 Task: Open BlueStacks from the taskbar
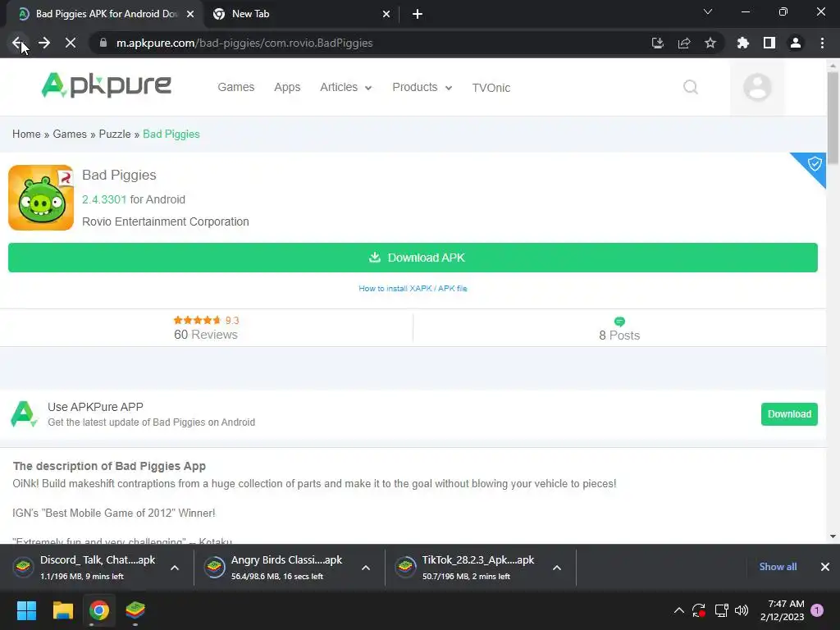point(135,610)
